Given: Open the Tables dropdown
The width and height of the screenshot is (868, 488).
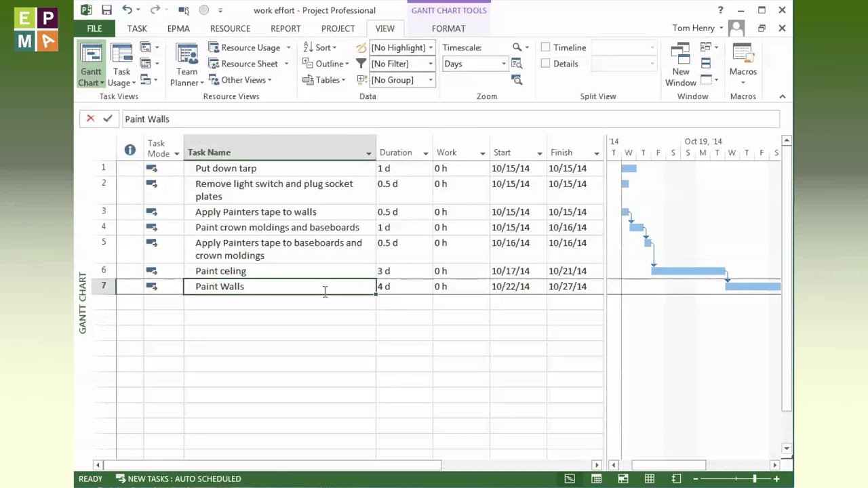Looking at the screenshot, I should click(x=324, y=80).
